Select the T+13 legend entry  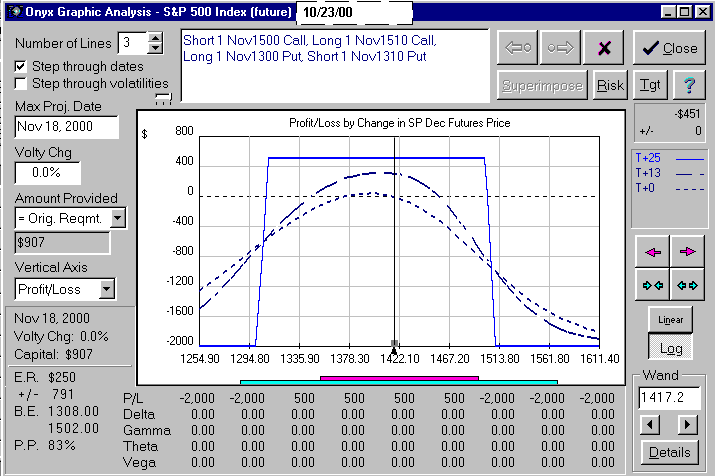(x=669, y=173)
